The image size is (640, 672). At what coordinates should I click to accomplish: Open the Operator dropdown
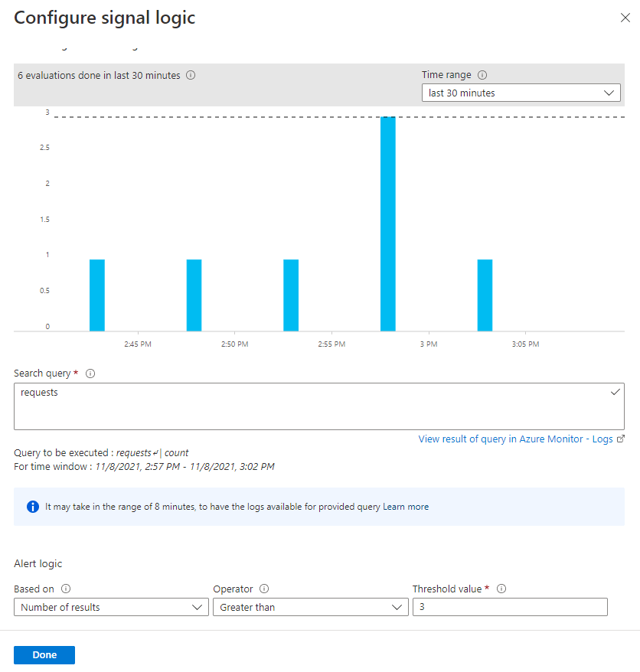click(x=310, y=608)
